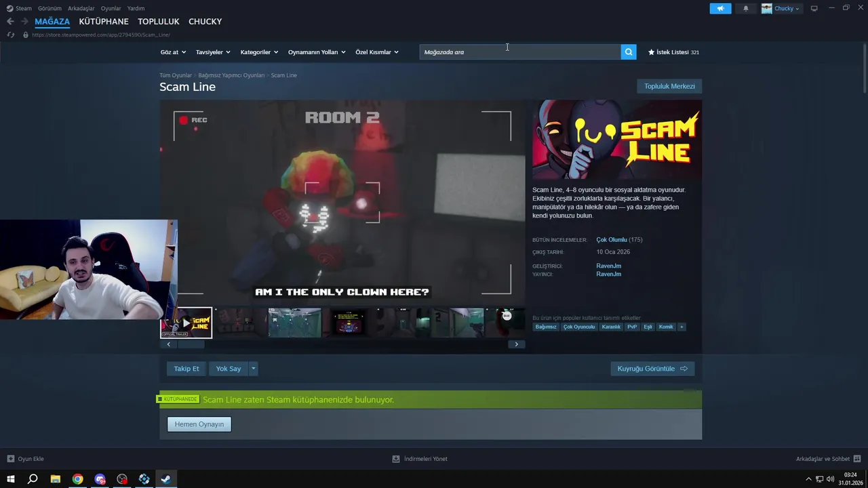Show hidden tray icons chevron

click(x=808, y=479)
